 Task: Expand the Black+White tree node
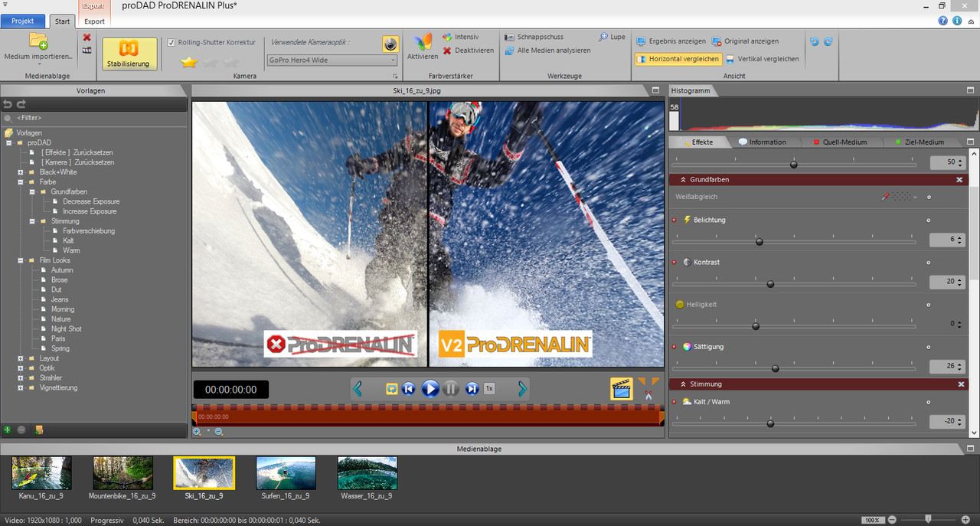pos(21,172)
